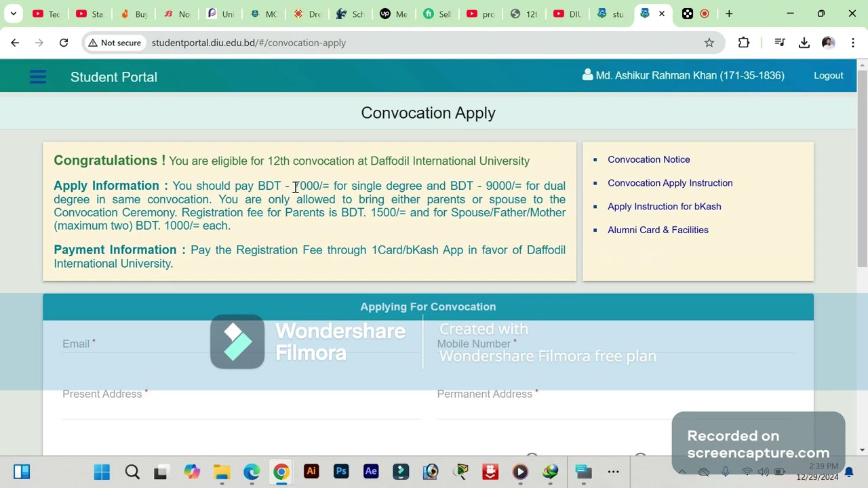Open the widgets panel icon
Image resolution: width=868 pixels, height=488 pixels.
[x=22, y=472]
